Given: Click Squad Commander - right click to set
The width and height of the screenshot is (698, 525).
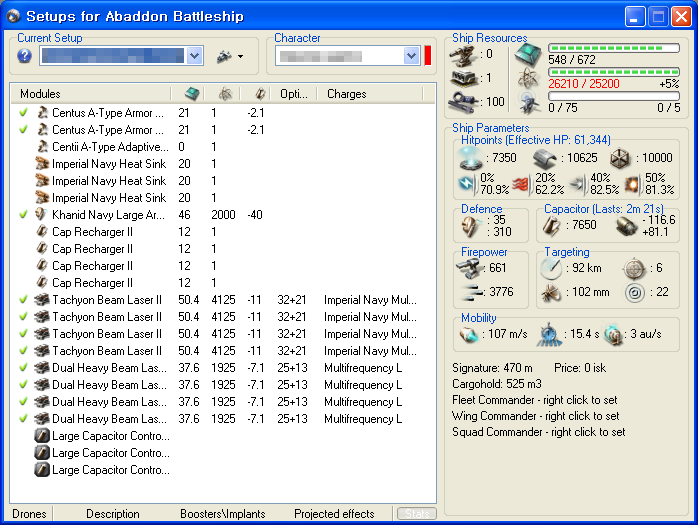Looking at the screenshot, I should point(539,432).
